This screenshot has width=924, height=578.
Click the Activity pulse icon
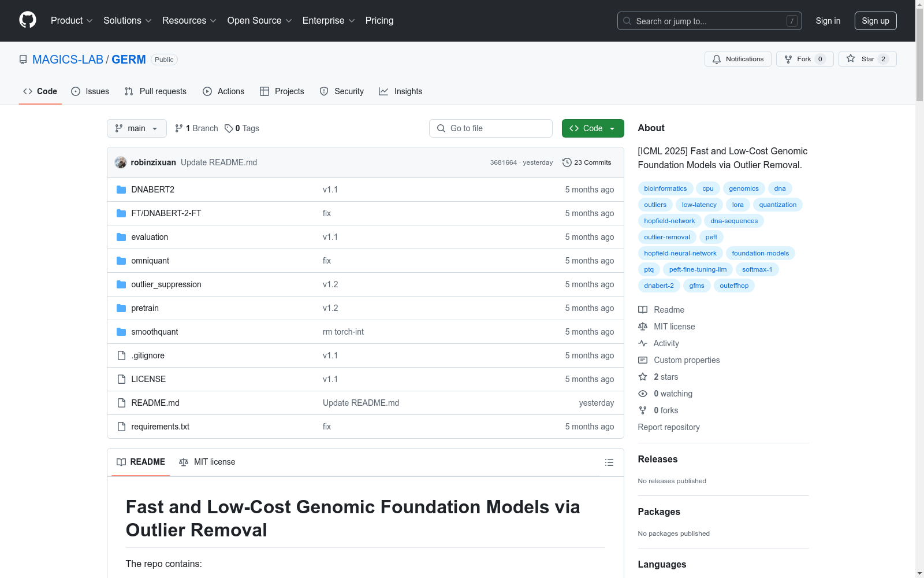pos(643,343)
